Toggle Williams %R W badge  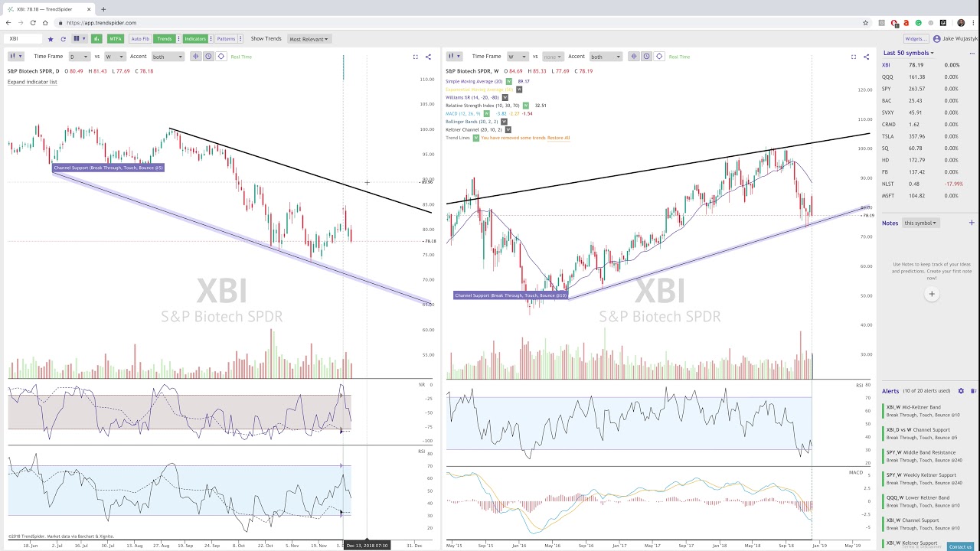[505, 97]
